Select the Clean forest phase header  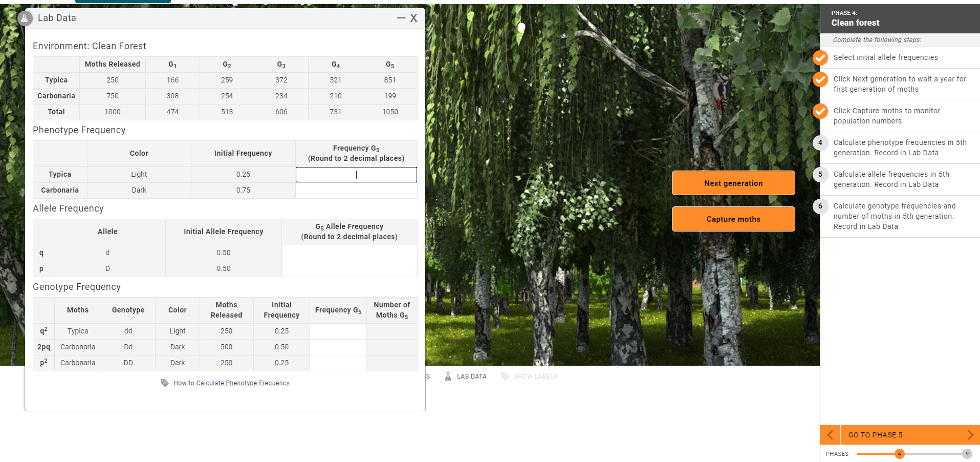(855, 23)
